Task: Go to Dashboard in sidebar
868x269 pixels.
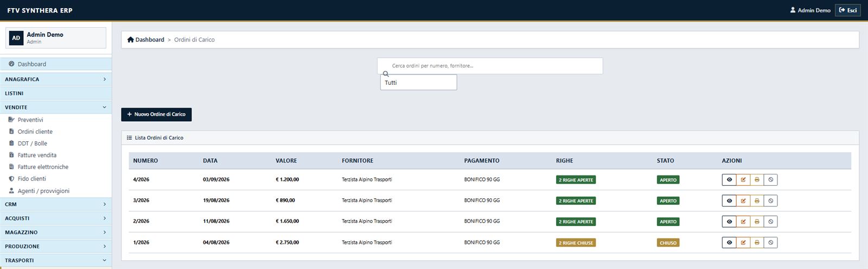Action: tap(56, 64)
